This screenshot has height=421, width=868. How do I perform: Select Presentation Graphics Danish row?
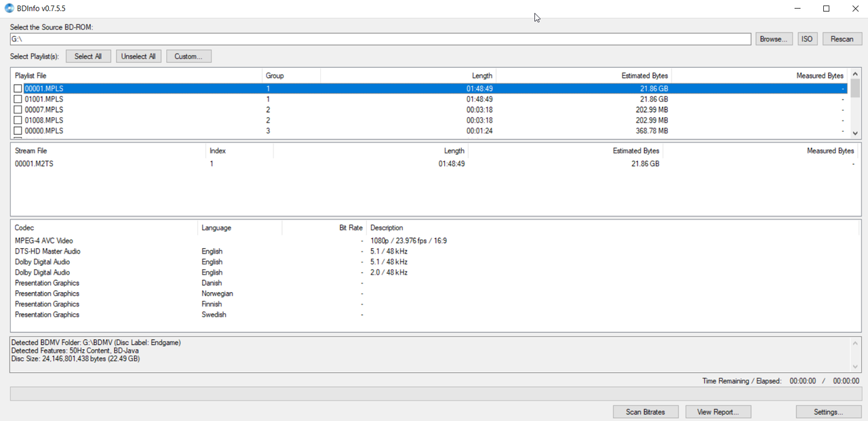(434, 283)
